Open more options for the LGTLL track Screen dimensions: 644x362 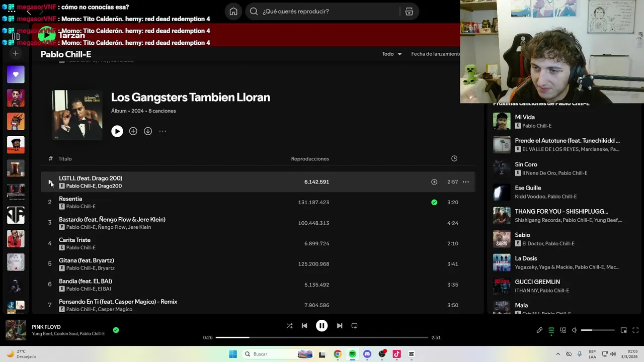(x=466, y=182)
